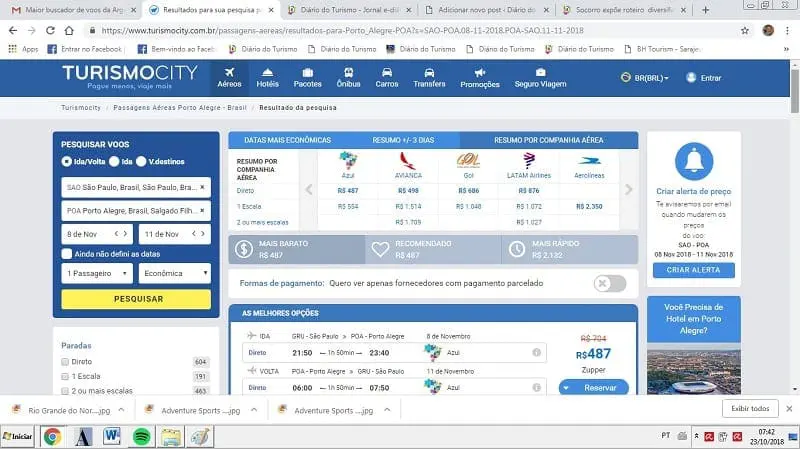Click Entrar to log in
This screenshot has height=449, width=800.
704,78
